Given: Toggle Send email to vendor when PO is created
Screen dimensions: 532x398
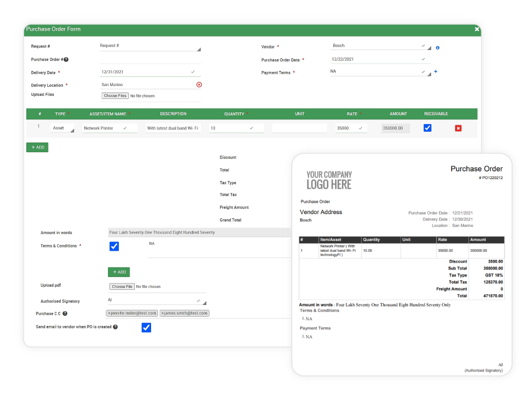Looking at the screenshot, I should 146,327.
